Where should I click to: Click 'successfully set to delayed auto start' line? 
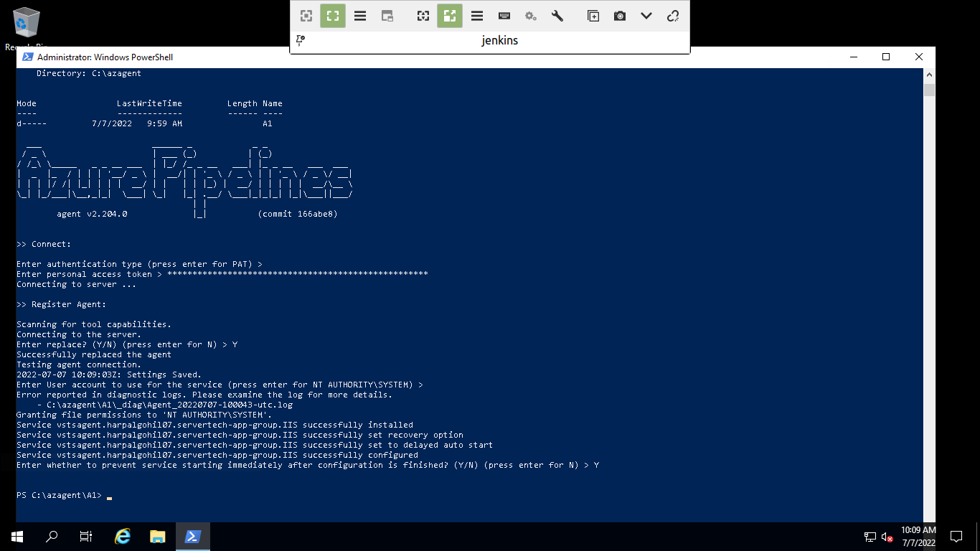click(255, 445)
